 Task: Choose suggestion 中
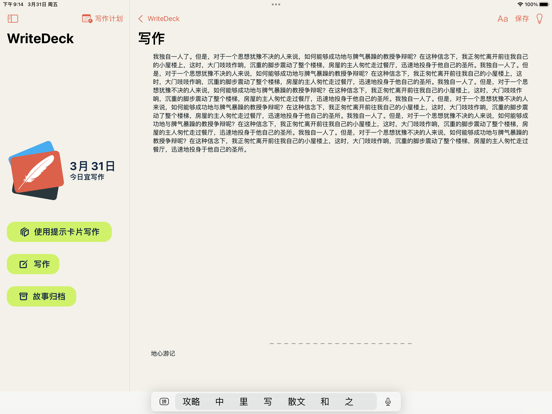click(x=219, y=401)
